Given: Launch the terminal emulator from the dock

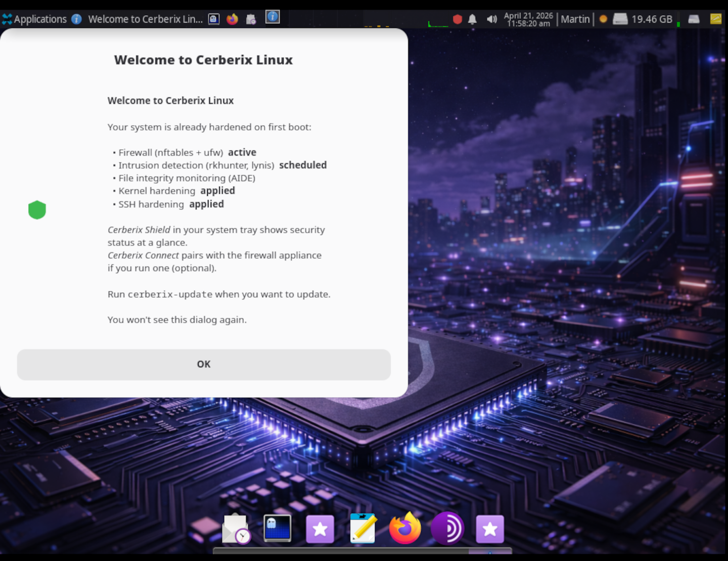Looking at the screenshot, I should coord(278,529).
